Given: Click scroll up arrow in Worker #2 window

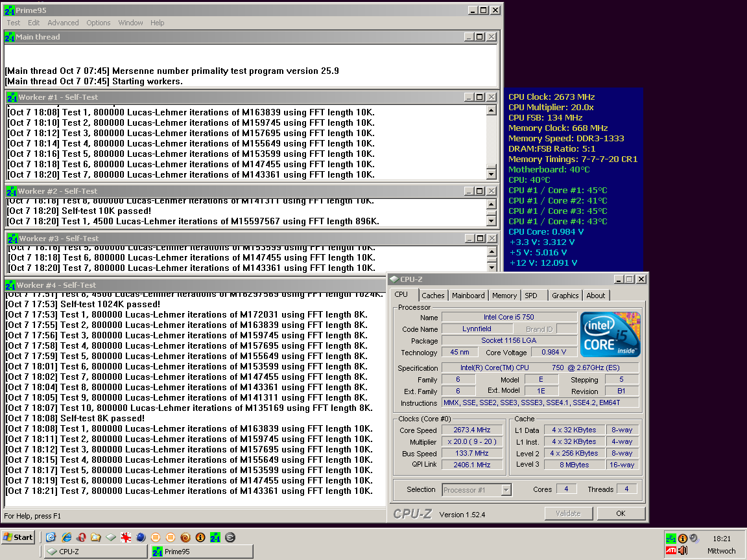Looking at the screenshot, I should (x=492, y=204).
